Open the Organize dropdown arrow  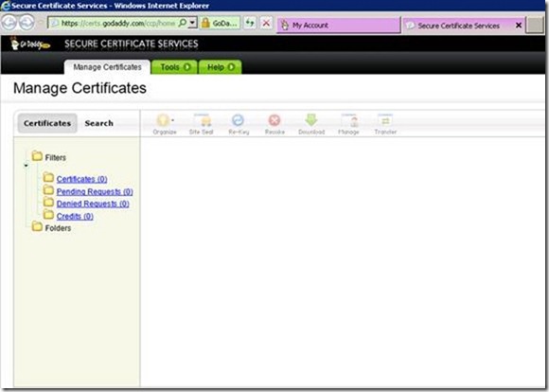[172, 120]
